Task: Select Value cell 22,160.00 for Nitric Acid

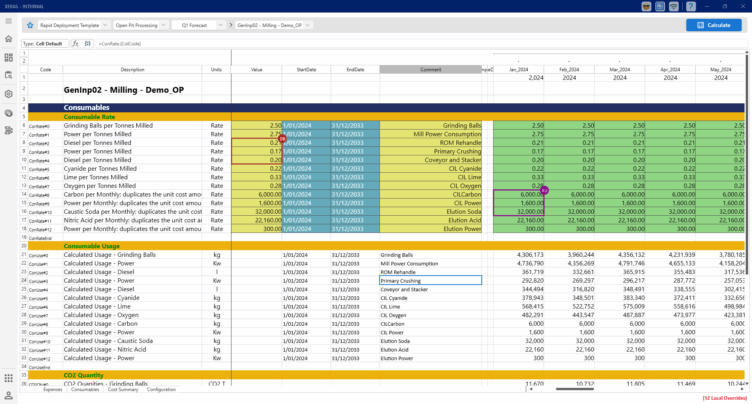Action: click(257, 220)
